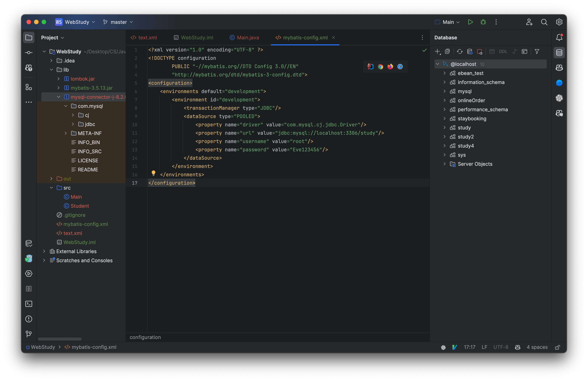Expand the ebean_test schema

pyautogui.click(x=445, y=73)
